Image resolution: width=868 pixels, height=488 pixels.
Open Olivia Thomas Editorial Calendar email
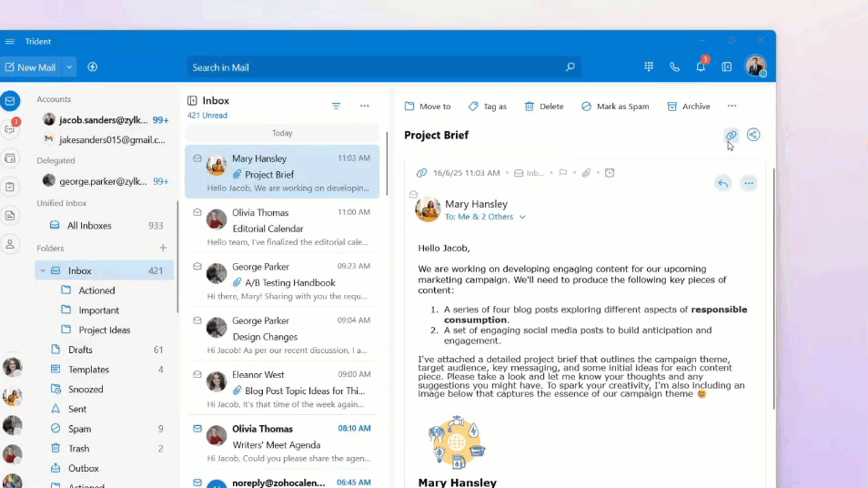[282, 227]
